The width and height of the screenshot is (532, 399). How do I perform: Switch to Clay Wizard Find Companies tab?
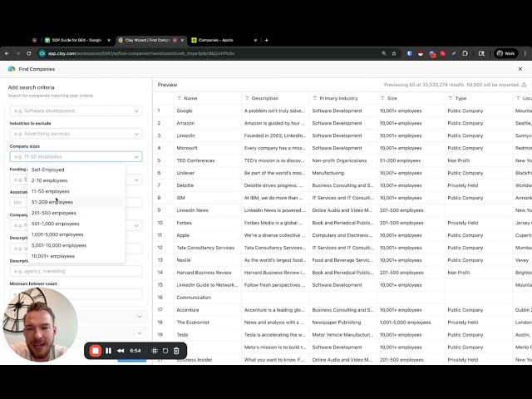[x=148, y=40]
